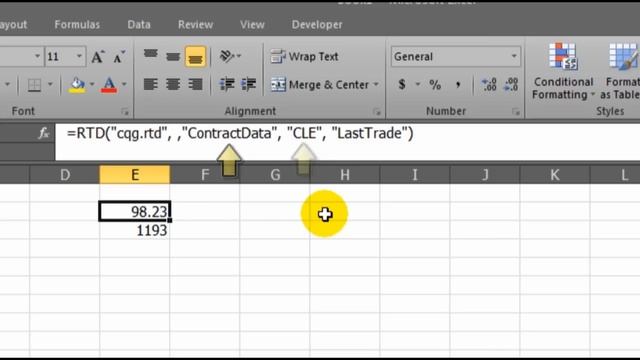
Task: Open text Orientation options
Action: pyautogui.click(x=230, y=56)
